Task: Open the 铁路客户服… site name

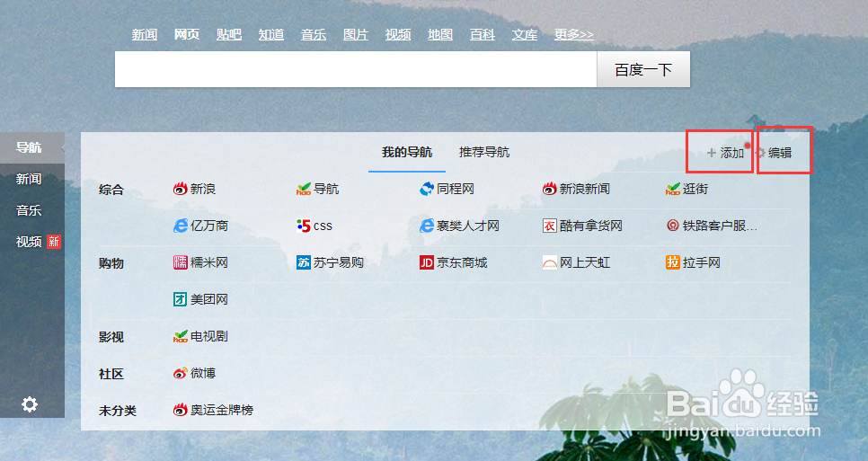Action: pyautogui.click(x=720, y=226)
